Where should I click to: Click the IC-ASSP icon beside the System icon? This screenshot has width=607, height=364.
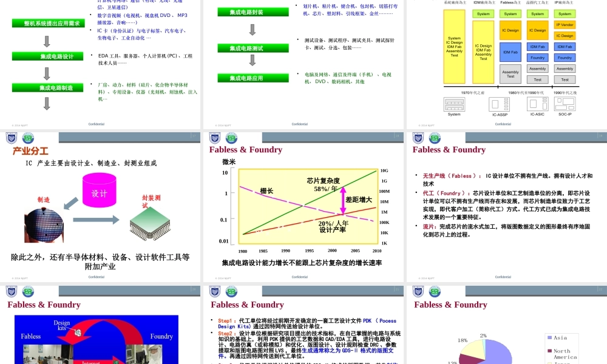[500, 103]
